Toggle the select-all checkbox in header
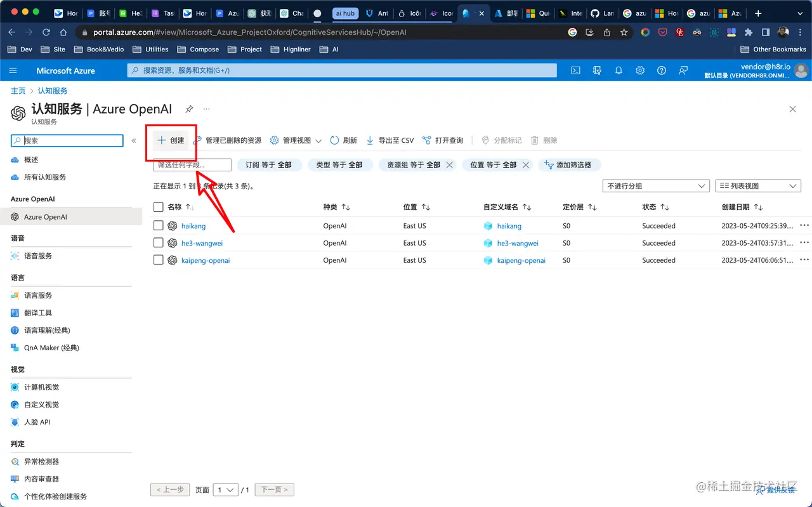812x507 pixels. point(159,207)
